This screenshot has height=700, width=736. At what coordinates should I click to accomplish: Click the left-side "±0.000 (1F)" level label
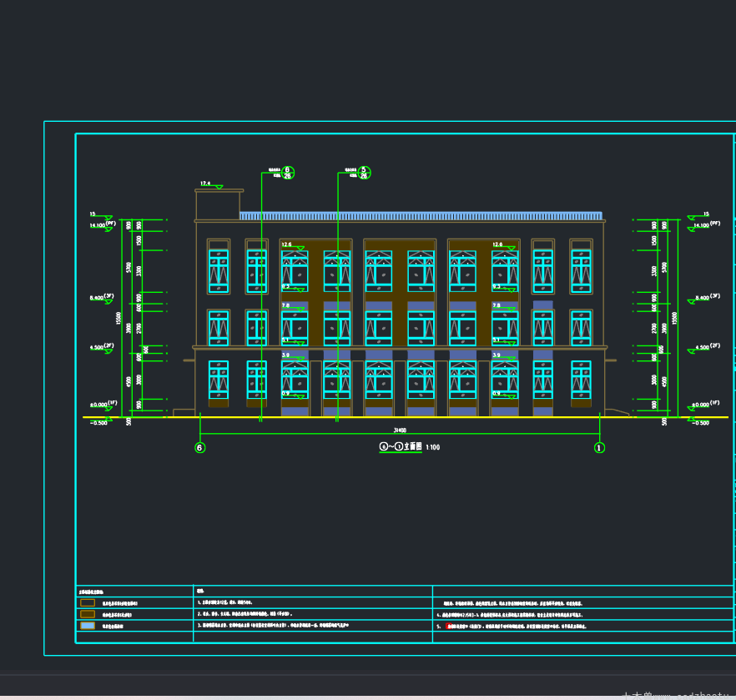click(x=103, y=404)
